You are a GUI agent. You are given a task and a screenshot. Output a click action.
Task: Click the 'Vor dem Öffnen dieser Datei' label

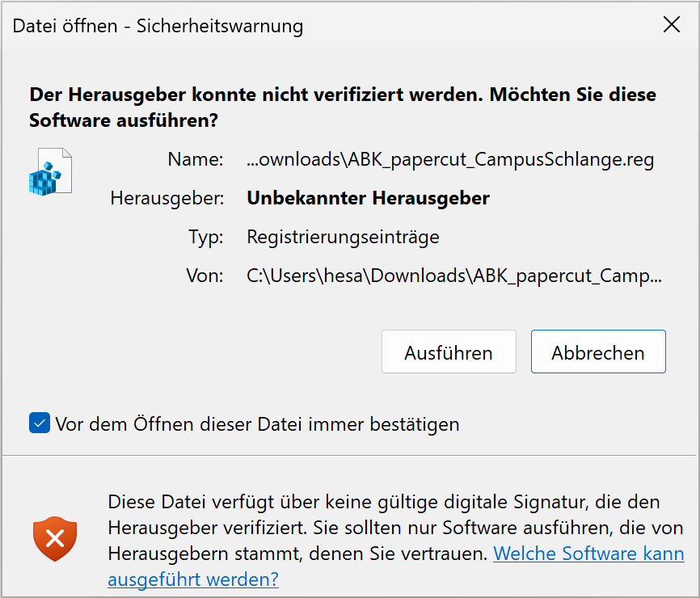257,423
